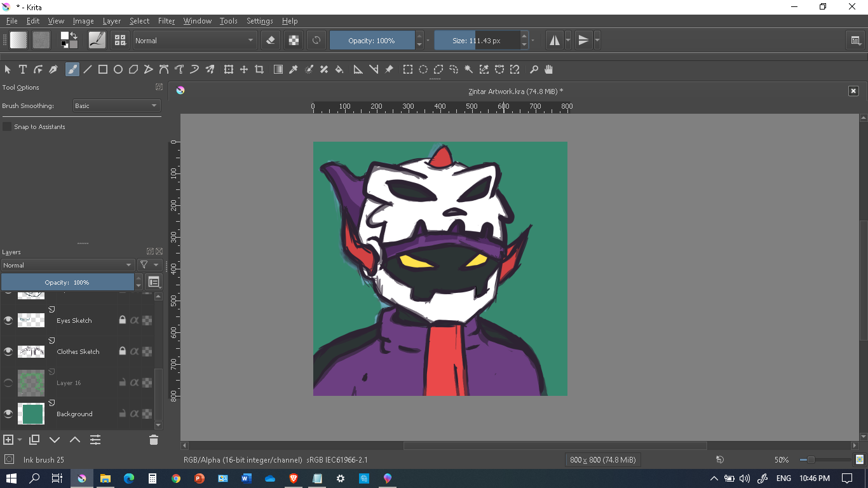This screenshot has height=488, width=868.
Task: Click the brush Opacity slider
Action: (x=372, y=40)
